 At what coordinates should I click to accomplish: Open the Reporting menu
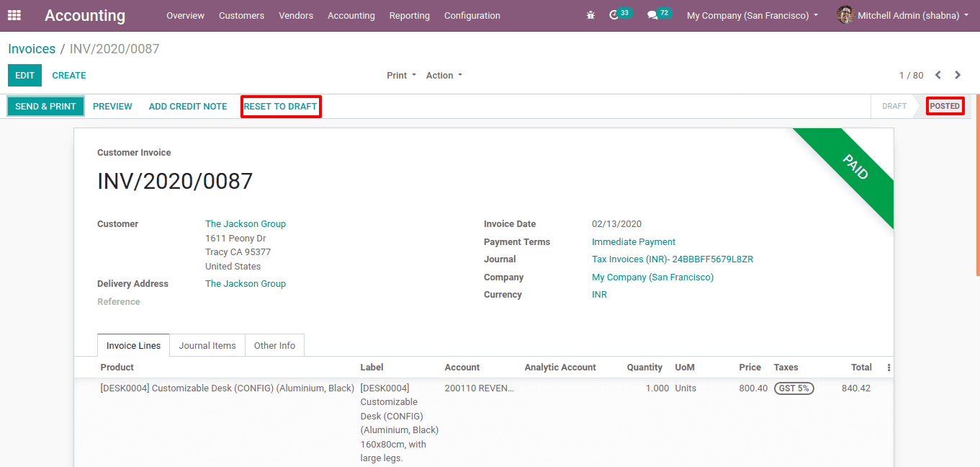409,15
